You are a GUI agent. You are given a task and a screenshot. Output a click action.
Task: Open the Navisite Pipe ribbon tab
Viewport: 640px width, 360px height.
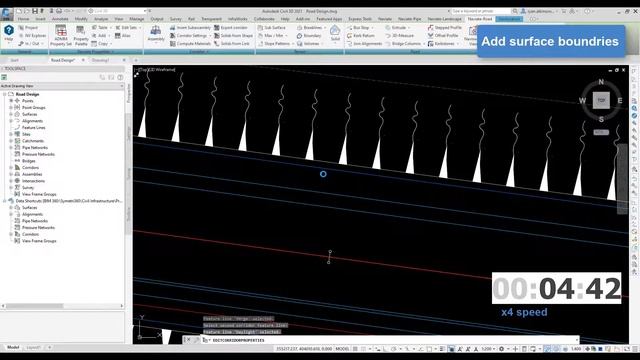coord(409,19)
